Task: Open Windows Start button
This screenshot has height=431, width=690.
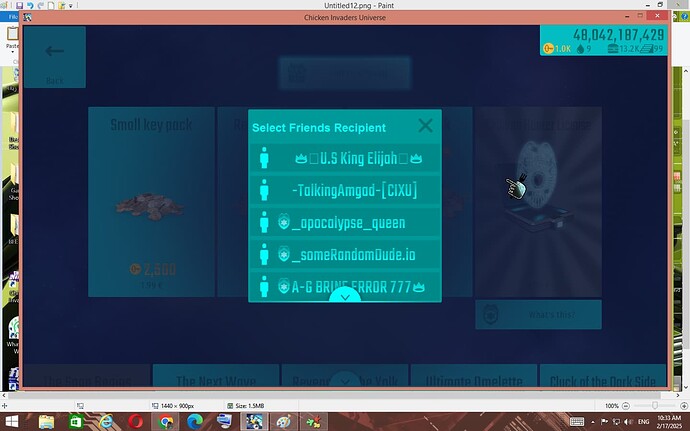Action: (11, 421)
